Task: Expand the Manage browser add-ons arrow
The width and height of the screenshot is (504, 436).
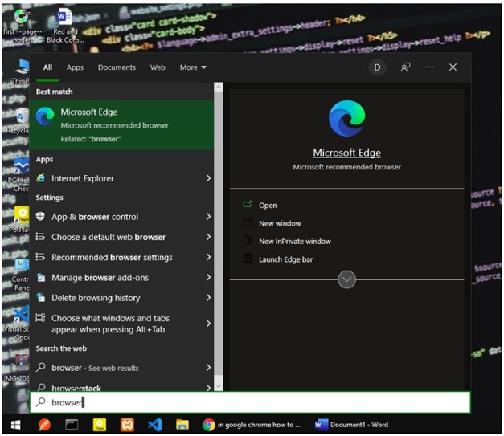Action: coord(208,277)
